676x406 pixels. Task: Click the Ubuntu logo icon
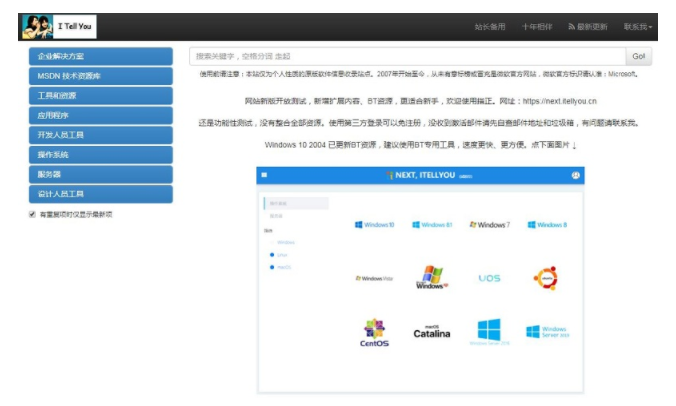tap(545, 277)
